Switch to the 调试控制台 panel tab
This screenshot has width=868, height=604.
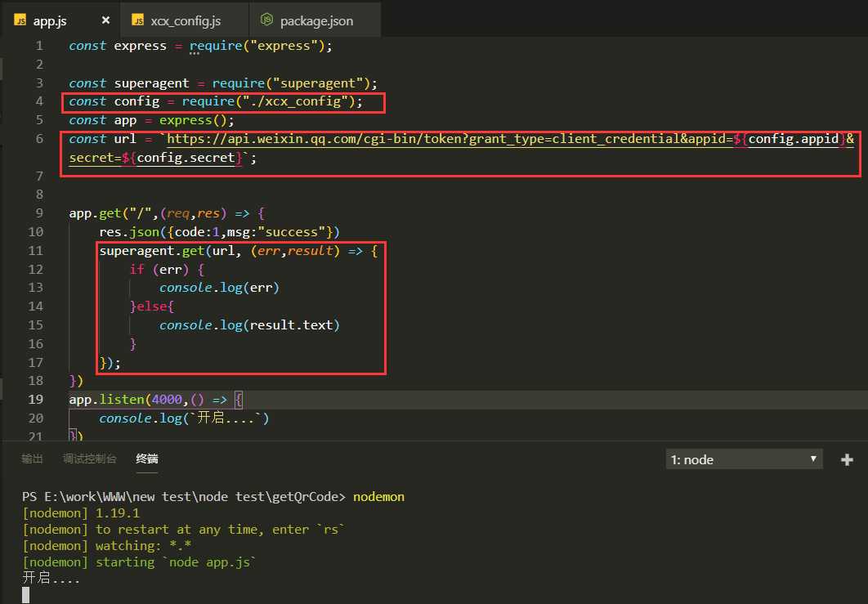(x=89, y=459)
